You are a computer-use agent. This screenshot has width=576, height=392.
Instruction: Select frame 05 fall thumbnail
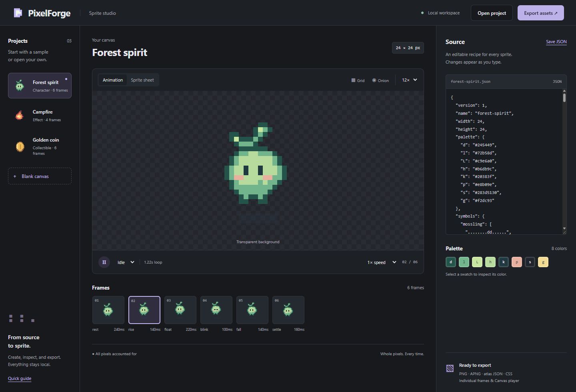[252, 310]
